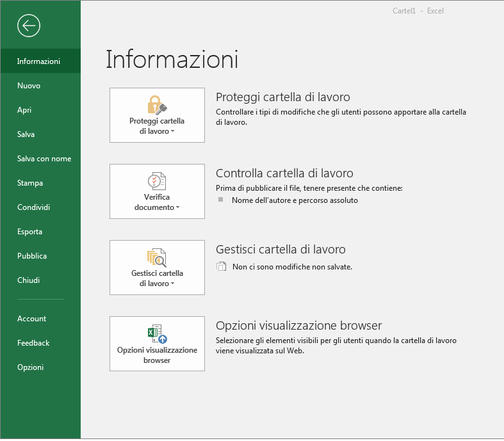Click text Prima di pubblicare il file

(x=259, y=188)
